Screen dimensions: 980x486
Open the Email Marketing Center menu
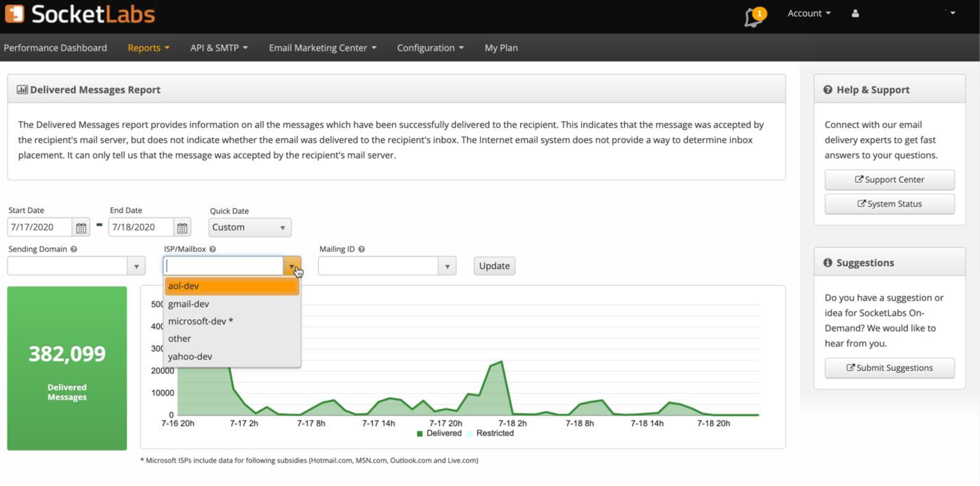[x=323, y=48]
